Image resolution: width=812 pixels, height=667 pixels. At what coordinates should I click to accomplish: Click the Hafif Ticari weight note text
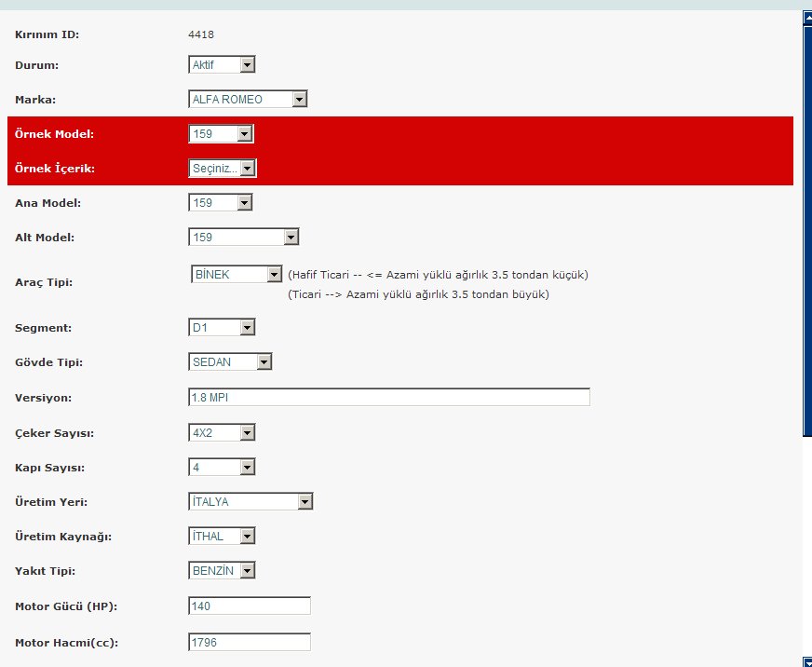[438, 275]
